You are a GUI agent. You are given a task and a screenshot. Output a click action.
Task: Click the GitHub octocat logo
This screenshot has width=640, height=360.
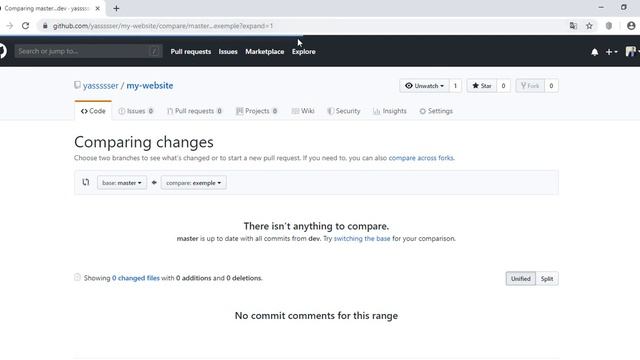2,51
